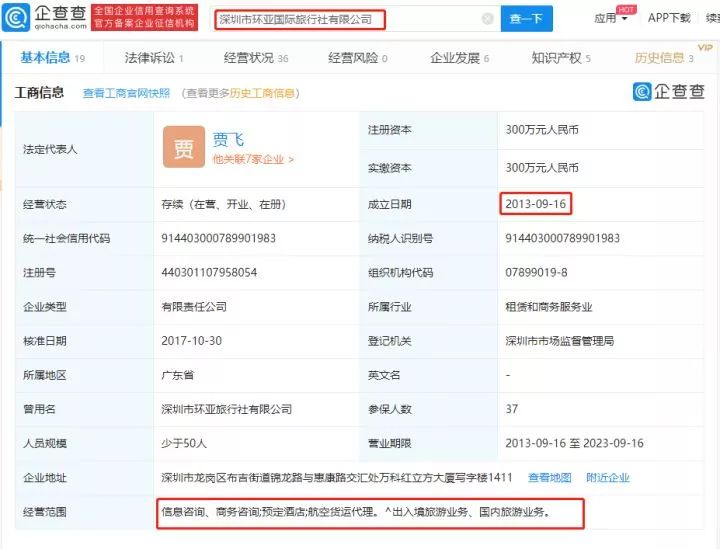The height and width of the screenshot is (549, 720).
Task: Select industry value 租赁和商务服务业
Action: click(x=549, y=307)
